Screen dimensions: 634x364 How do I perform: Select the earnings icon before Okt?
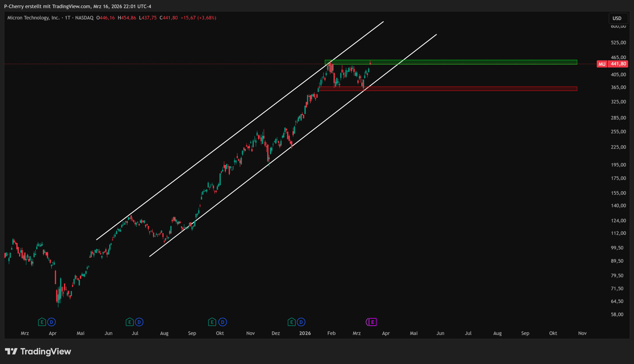point(212,322)
